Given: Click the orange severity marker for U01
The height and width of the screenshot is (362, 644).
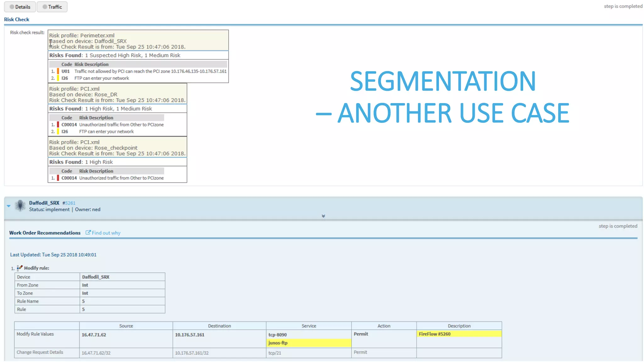Looking at the screenshot, I should point(58,71).
